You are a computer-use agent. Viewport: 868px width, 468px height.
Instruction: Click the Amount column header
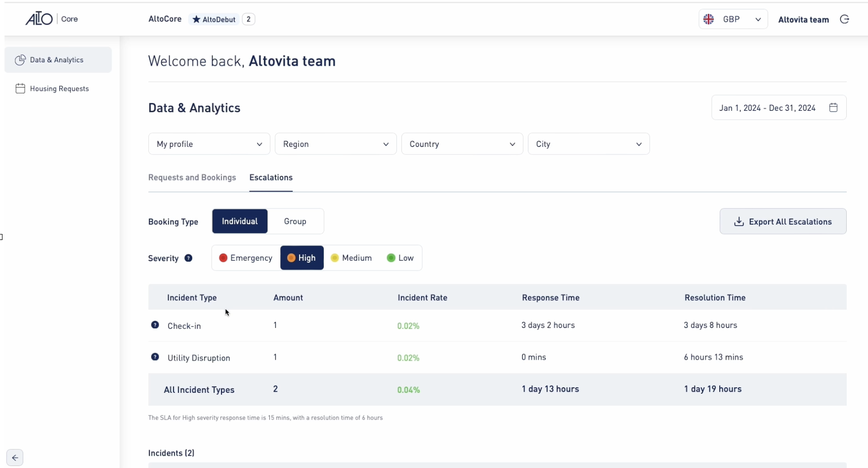coord(288,297)
